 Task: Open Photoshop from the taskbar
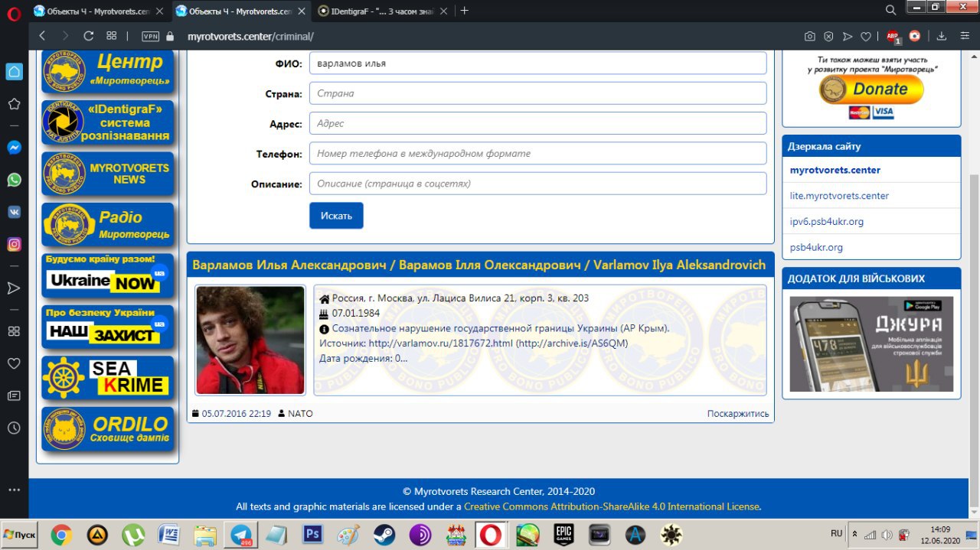coord(313,534)
